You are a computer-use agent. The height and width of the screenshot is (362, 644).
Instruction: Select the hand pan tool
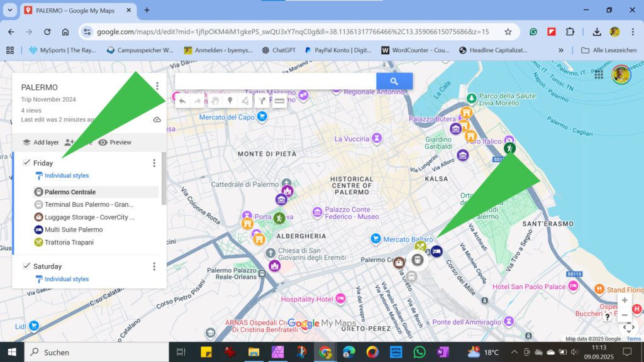click(215, 101)
